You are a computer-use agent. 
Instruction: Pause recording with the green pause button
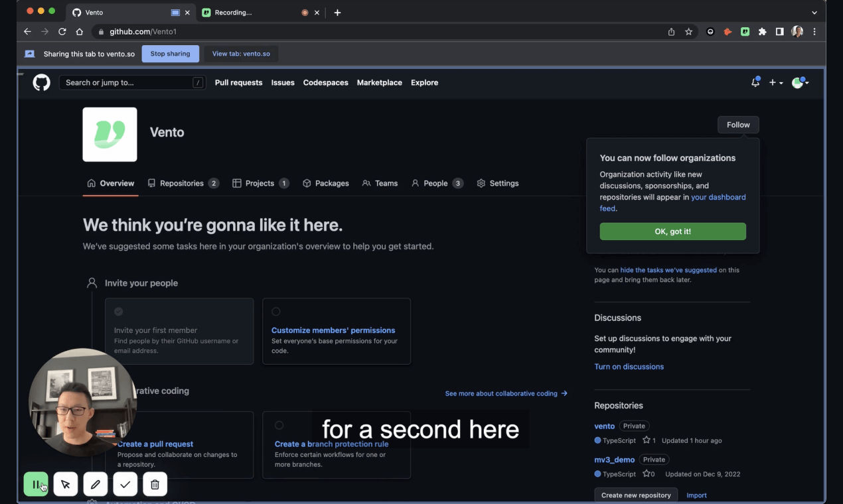(36, 485)
